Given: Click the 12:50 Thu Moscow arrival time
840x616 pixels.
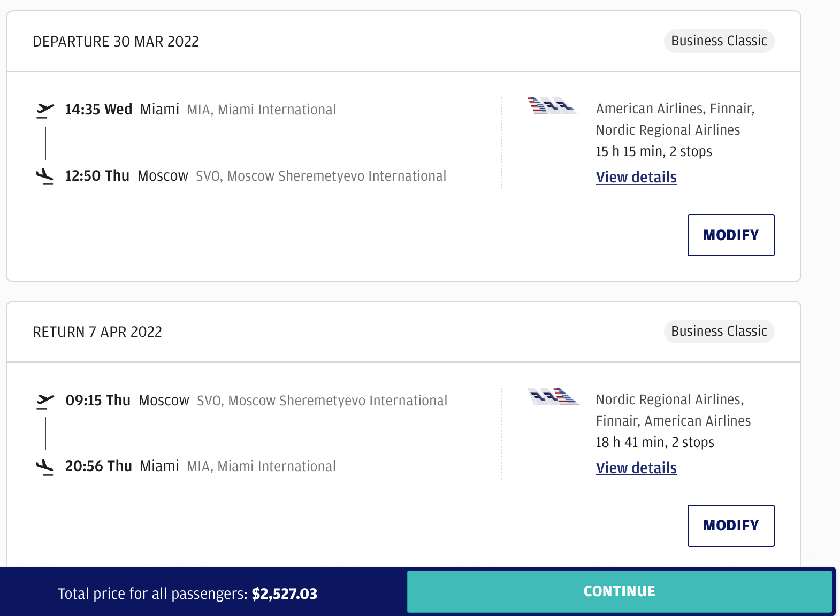Looking at the screenshot, I should point(97,176).
